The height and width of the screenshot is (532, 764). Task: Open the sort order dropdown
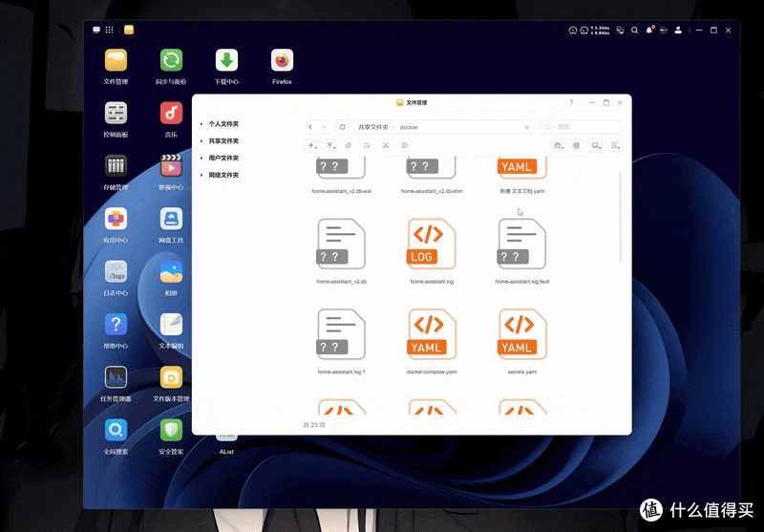(615, 145)
